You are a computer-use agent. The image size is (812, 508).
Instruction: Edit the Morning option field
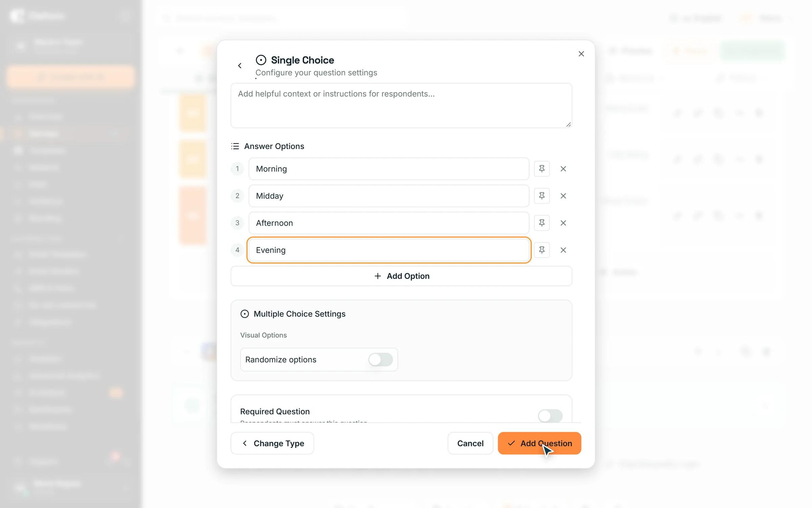(x=389, y=169)
